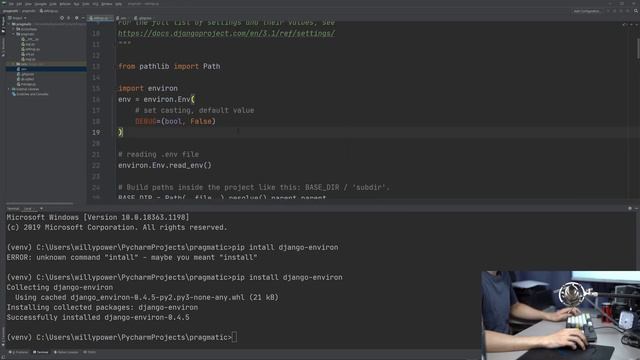Switch to the settings.py editor tab
Viewport: 640px width, 360px height.
tap(100, 18)
